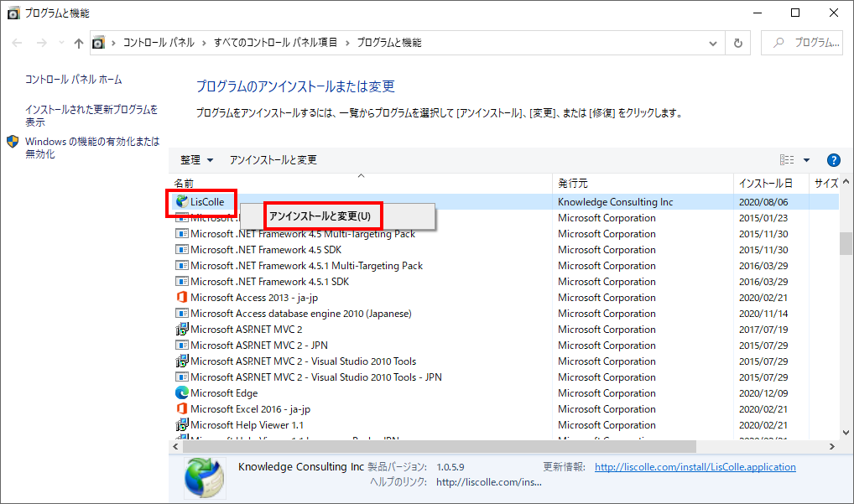Change view layout icon
Image resolution: width=854 pixels, height=504 pixels.
click(x=787, y=159)
